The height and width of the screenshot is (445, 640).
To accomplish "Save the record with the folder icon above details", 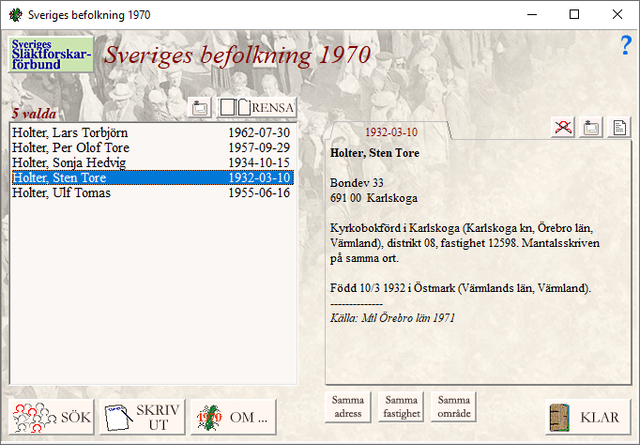I will point(591,127).
